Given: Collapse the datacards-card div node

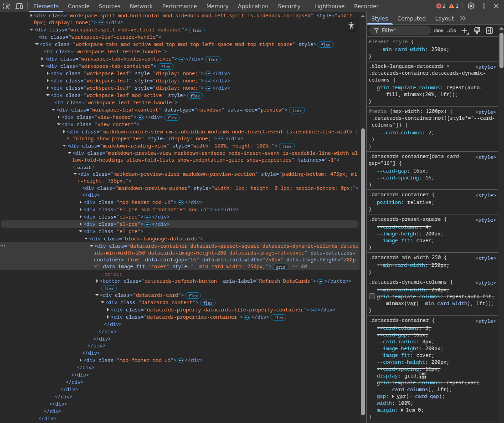Looking at the screenshot, I should coord(97,295).
